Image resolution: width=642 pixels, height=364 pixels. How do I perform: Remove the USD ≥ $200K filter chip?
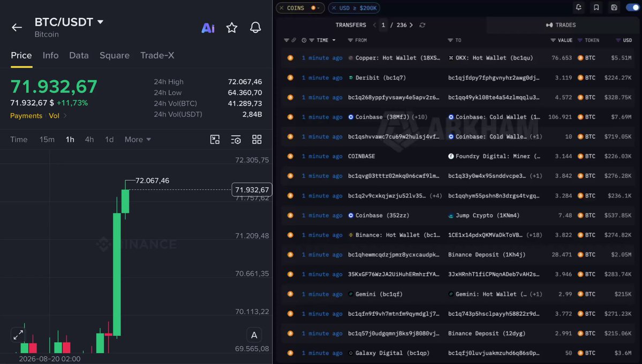tap(334, 8)
